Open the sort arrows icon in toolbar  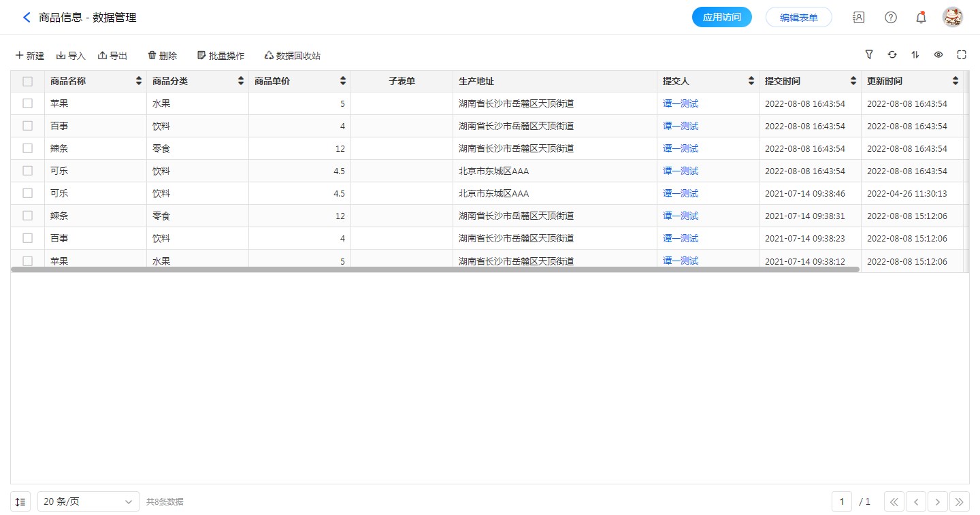915,54
